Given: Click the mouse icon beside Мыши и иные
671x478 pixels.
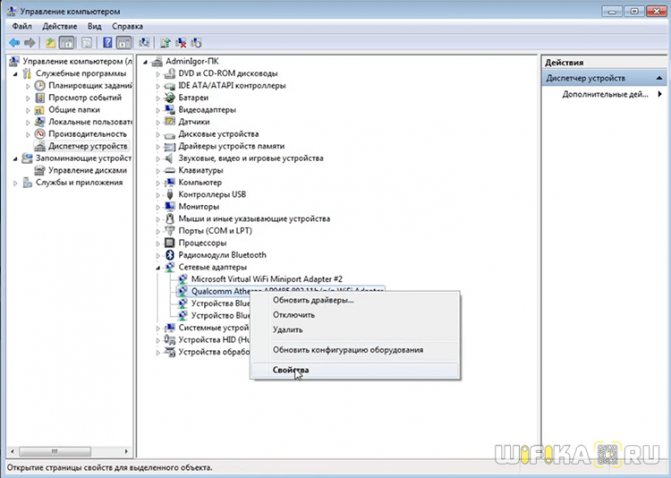Looking at the screenshot, I should (169, 219).
